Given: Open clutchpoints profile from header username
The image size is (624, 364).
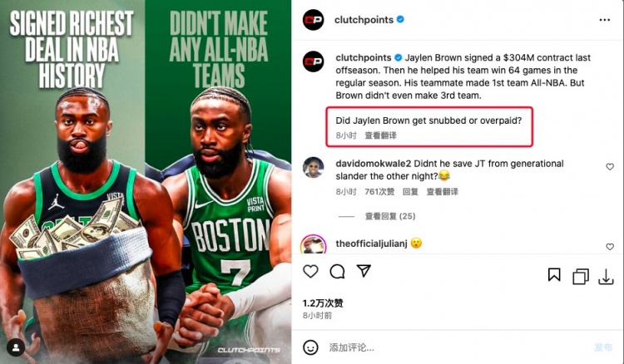Looking at the screenshot, I should pyautogui.click(x=364, y=20).
